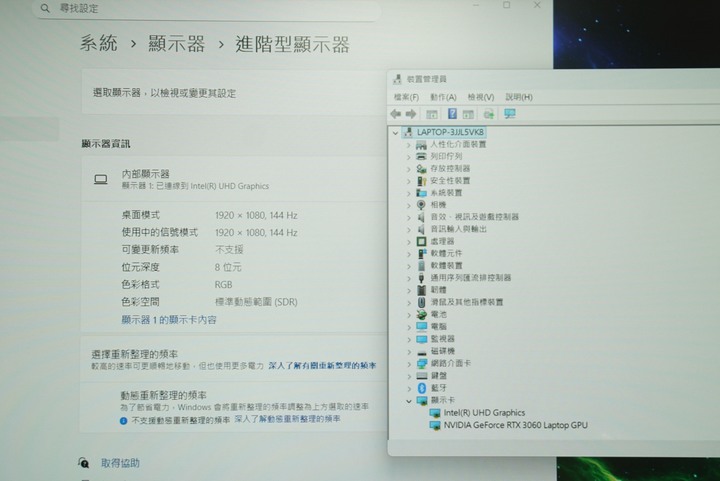Open the 動作(A) menu
720x481 pixels.
tap(443, 97)
